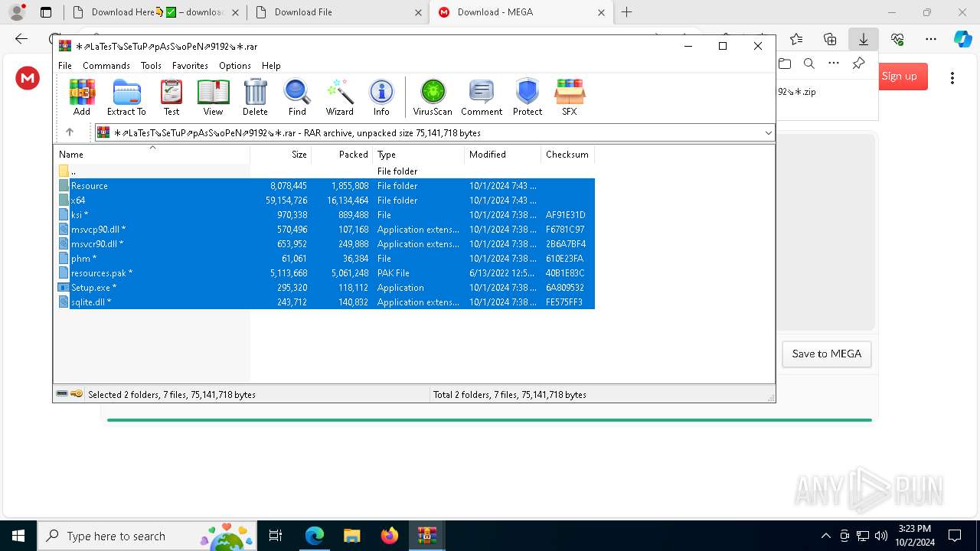
Task: Open the MEGA page three-dot menu
Action: pos(952,78)
